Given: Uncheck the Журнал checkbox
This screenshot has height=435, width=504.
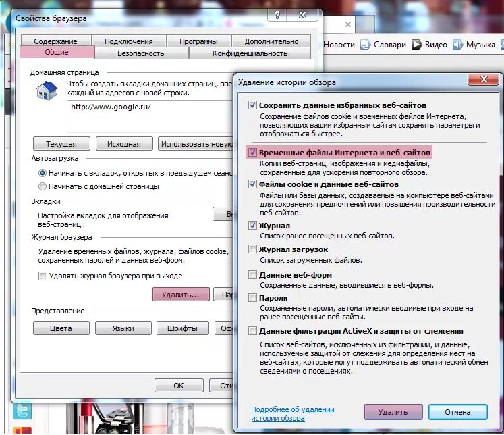Looking at the screenshot, I should pyautogui.click(x=252, y=225).
